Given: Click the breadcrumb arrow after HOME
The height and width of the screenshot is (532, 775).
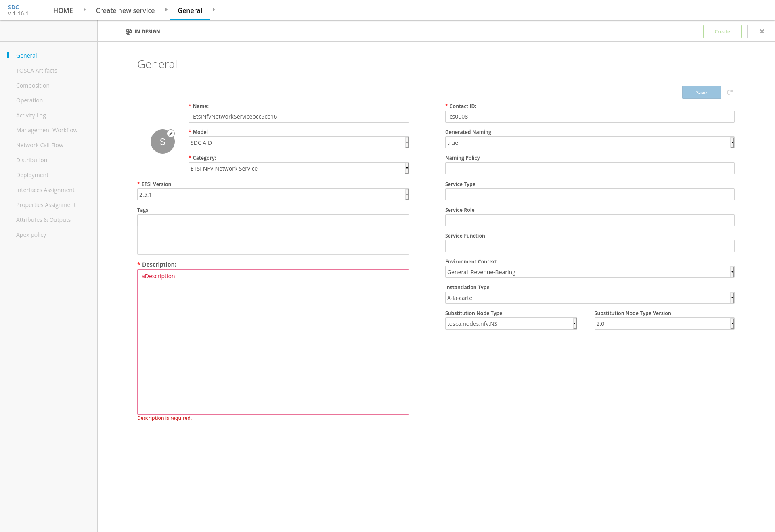Looking at the screenshot, I should point(84,10).
